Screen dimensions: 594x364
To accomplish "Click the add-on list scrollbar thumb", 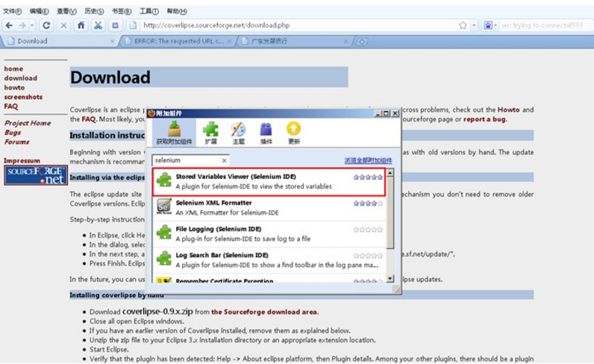I will tap(390, 214).
